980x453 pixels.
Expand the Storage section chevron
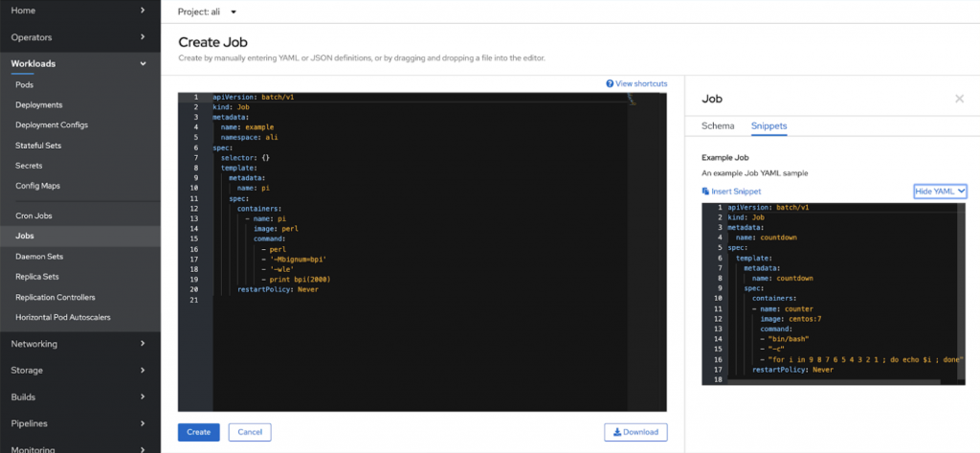[x=143, y=371]
